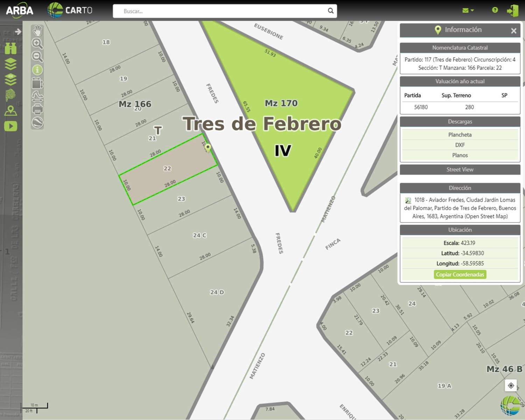Click the globe tool at toolbar bottom
Screen dimensions: 525x420
pos(37,122)
